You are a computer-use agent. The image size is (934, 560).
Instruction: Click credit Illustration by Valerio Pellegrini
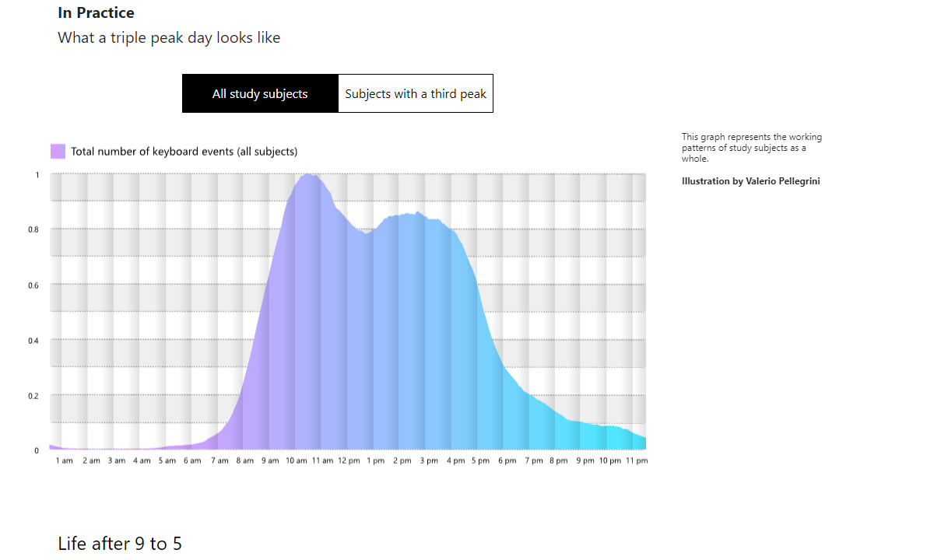751,181
